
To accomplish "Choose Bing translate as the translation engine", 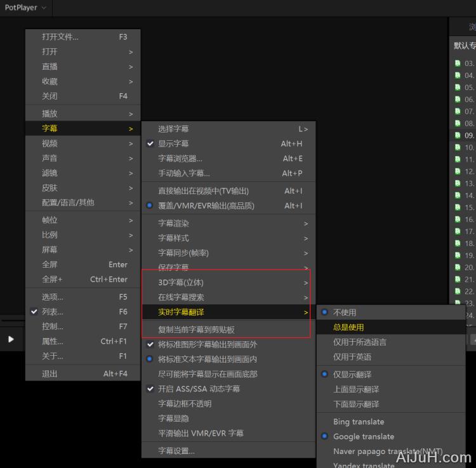I will tap(359, 422).
